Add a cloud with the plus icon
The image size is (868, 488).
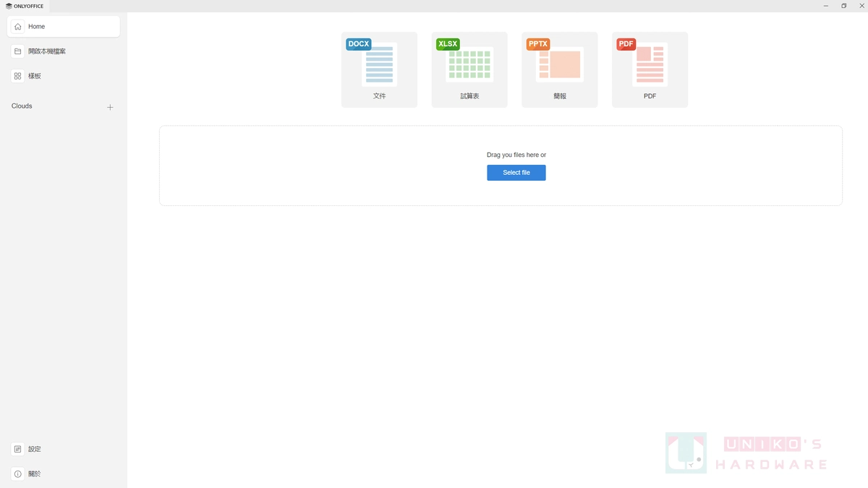(x=110, y=107)
